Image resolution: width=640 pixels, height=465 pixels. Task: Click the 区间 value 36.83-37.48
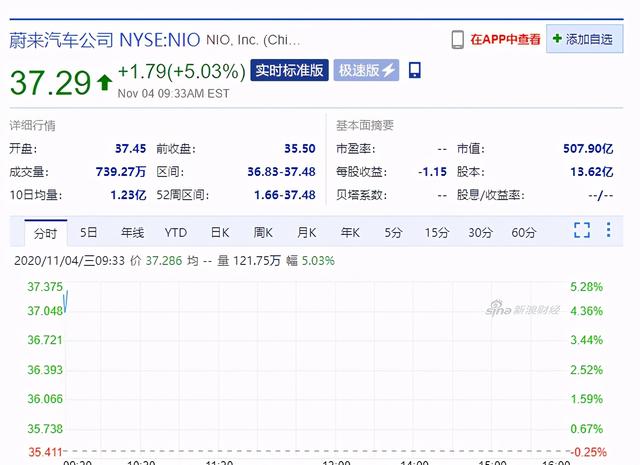pos(281,172)
